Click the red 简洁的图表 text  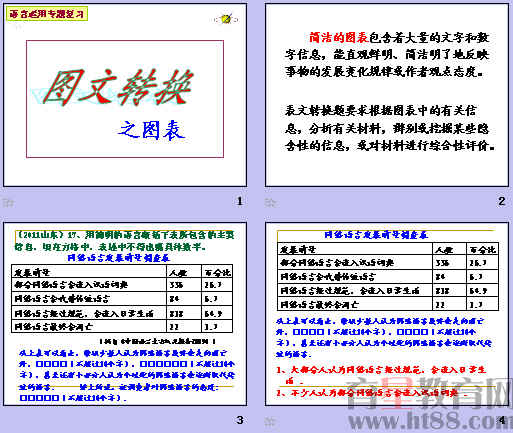[338, 38]
